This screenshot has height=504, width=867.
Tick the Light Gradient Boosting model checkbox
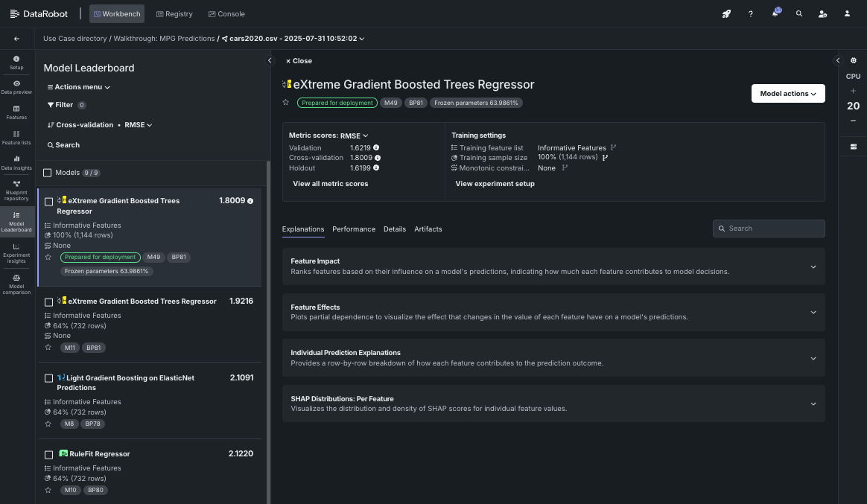[49, 378]
